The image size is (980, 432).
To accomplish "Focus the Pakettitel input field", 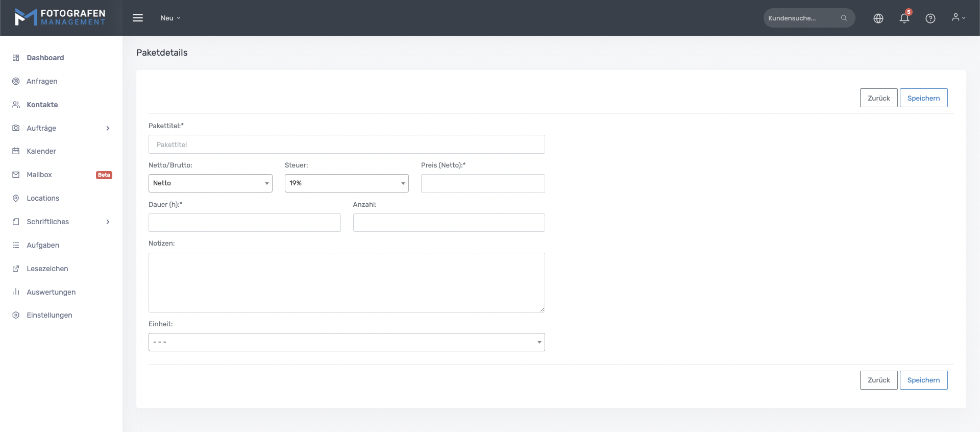I will coord(347,145).
